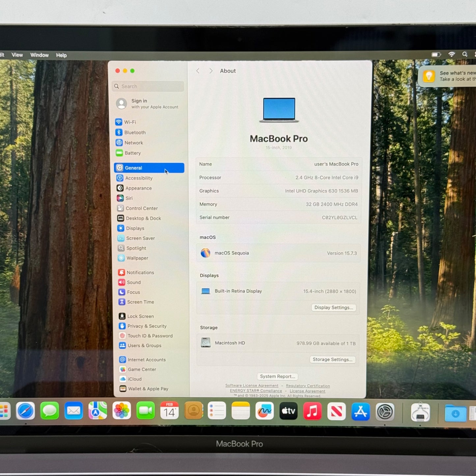
Task: Select Touch ID & Password
Action: coord(150,336)
